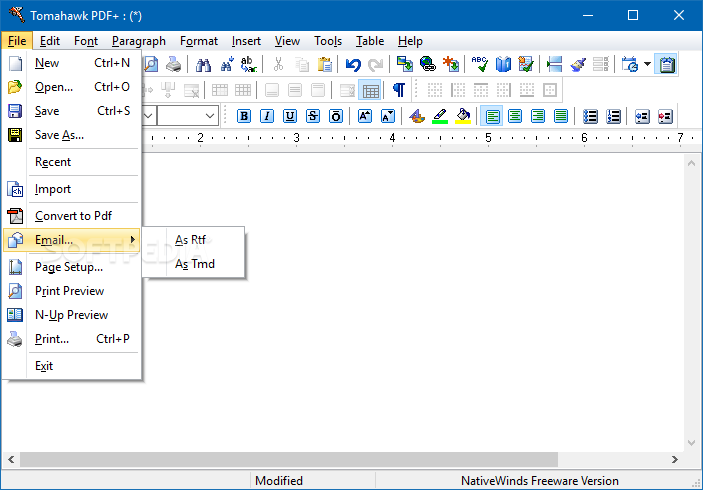The width and height of the screenshot is (703, 490).
Task: Pick the text highlight color marker
Action: [440, 117]
